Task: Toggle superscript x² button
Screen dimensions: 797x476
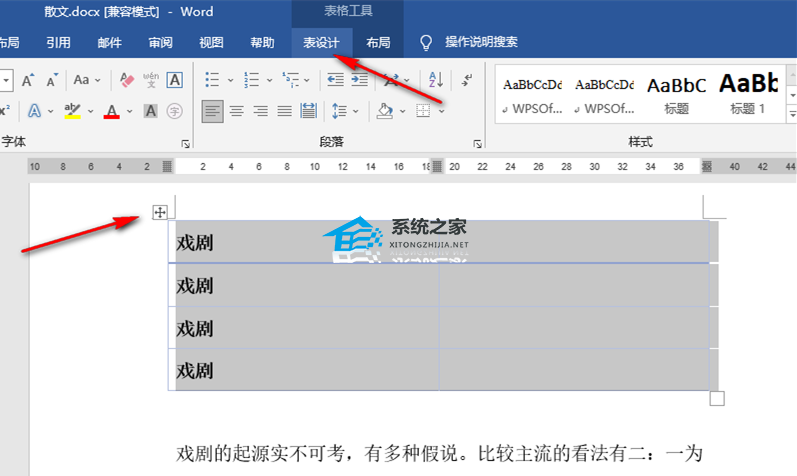Action: (x=5, y=110)
